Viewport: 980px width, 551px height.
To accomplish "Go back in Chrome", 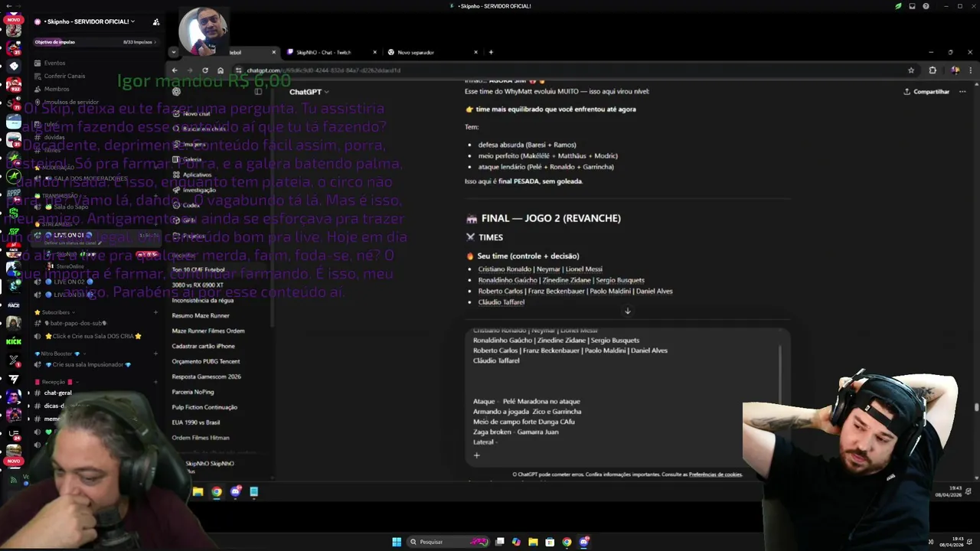I will tap(175, 70).
